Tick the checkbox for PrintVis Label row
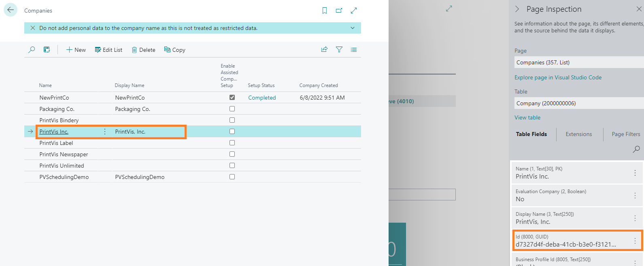 (x=232, y=143)
